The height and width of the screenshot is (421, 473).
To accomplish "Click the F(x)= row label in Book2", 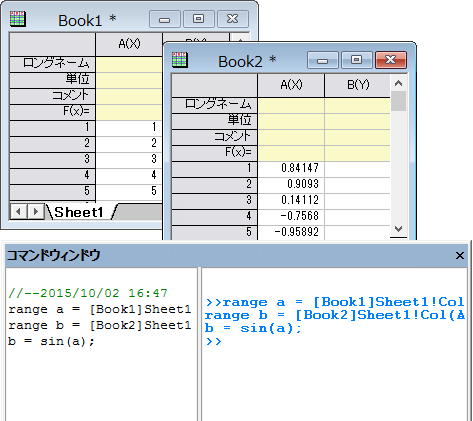I will pyautogui.click(x=214, y=153).
